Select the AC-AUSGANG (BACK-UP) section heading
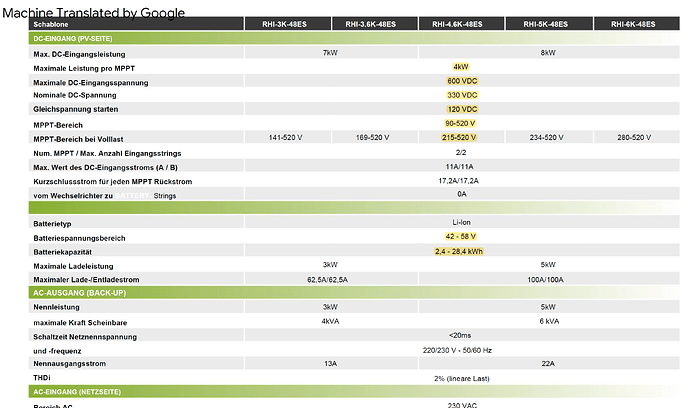 pyautogui.click(x=80, y=293)
